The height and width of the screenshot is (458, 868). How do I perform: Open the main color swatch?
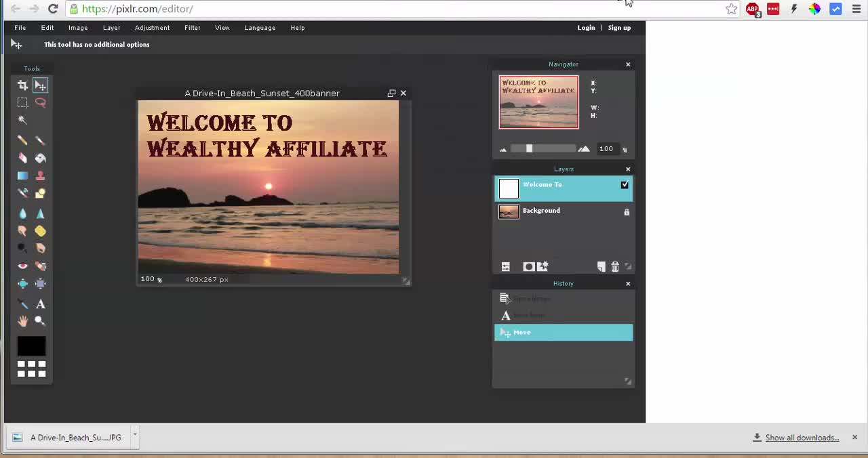pos(31,346)
